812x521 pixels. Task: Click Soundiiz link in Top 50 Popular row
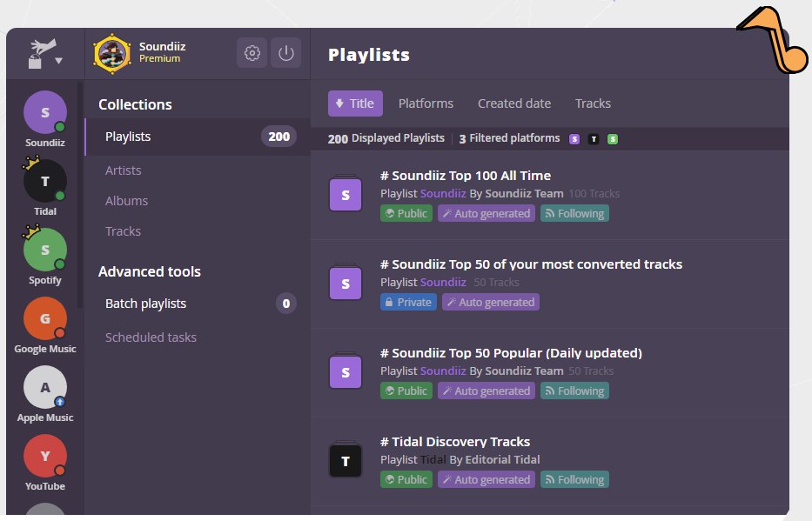(x=443, y=371)
